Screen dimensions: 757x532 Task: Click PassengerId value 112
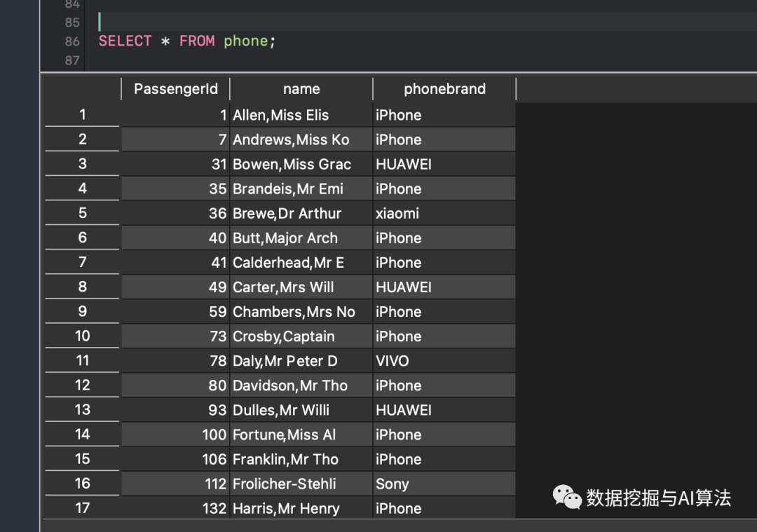point(176,484)
